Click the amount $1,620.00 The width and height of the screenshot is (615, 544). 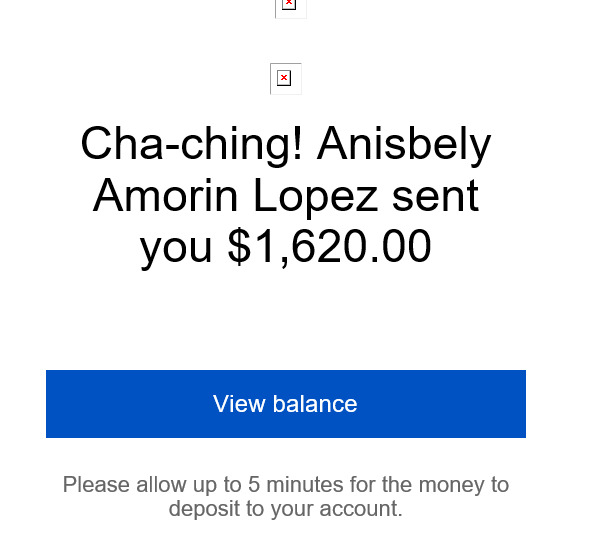[x=329, y=247]
